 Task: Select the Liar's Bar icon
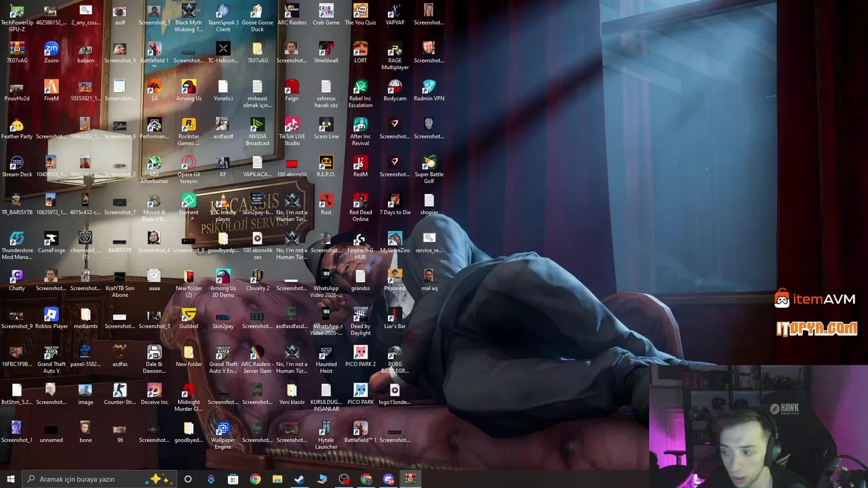(x=395, y=318)
